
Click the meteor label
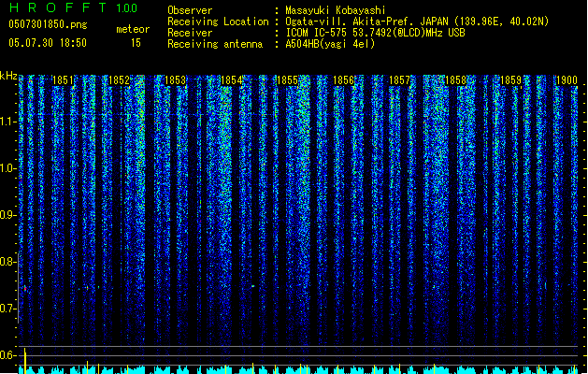pyautogui.click(x=133, y=29)
